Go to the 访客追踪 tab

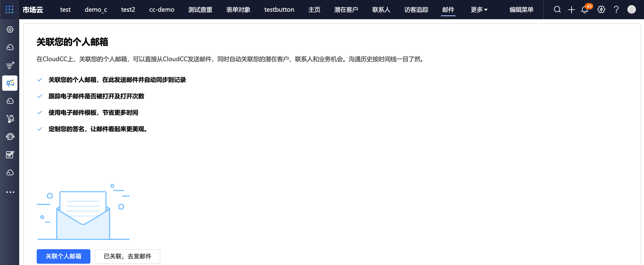click(x=416, y=10)
